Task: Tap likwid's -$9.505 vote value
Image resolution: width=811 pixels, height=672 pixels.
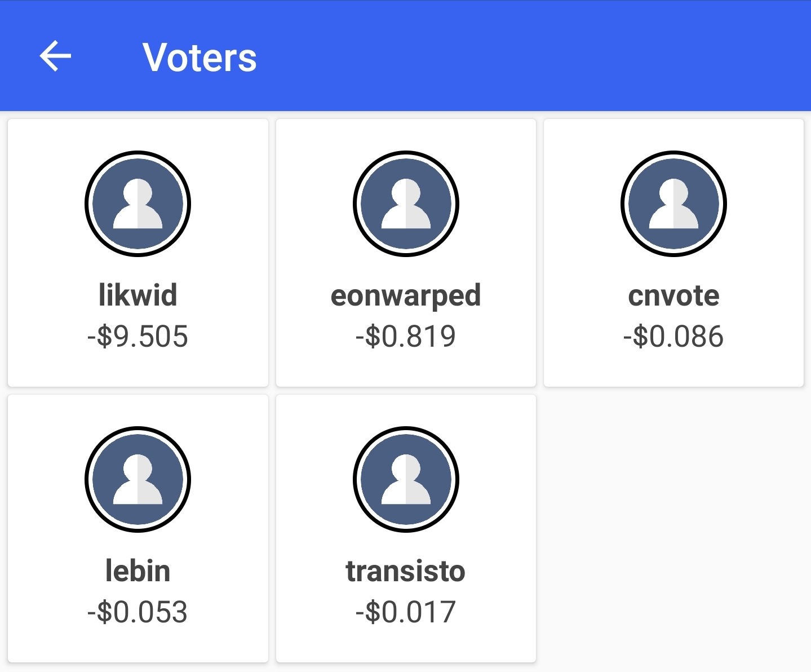Action: click(138, 337)
